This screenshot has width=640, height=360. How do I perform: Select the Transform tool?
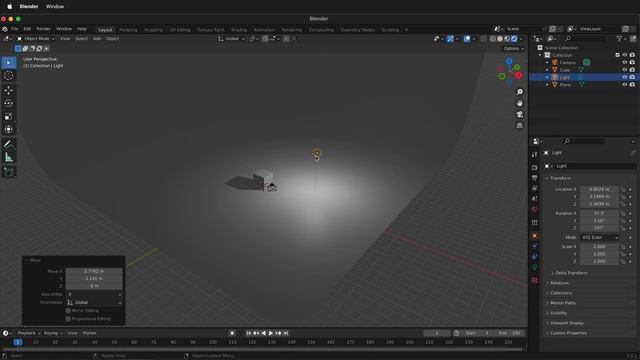9,129
